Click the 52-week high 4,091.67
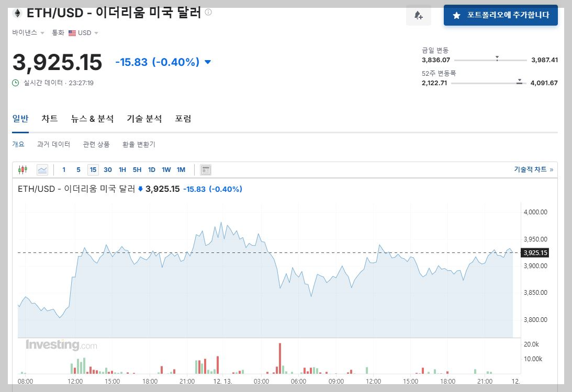The width and height of the screenshot is (572, 392). (544, 83)
